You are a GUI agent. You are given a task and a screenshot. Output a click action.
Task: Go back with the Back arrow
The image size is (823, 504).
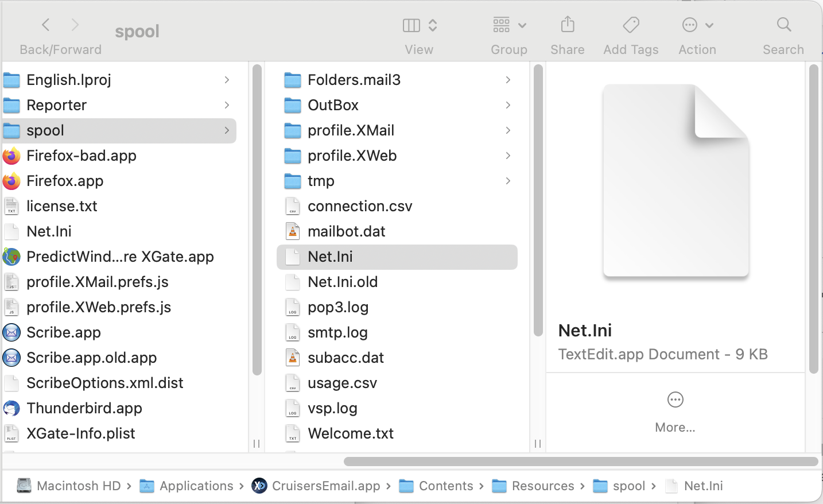click(46, 25)
